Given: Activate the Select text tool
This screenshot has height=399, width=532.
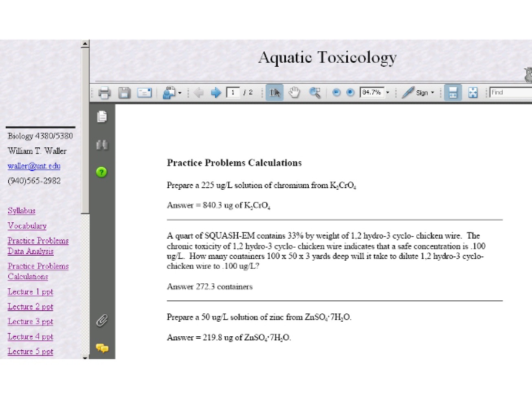Looking at the screenshot, I should (274, 93).
